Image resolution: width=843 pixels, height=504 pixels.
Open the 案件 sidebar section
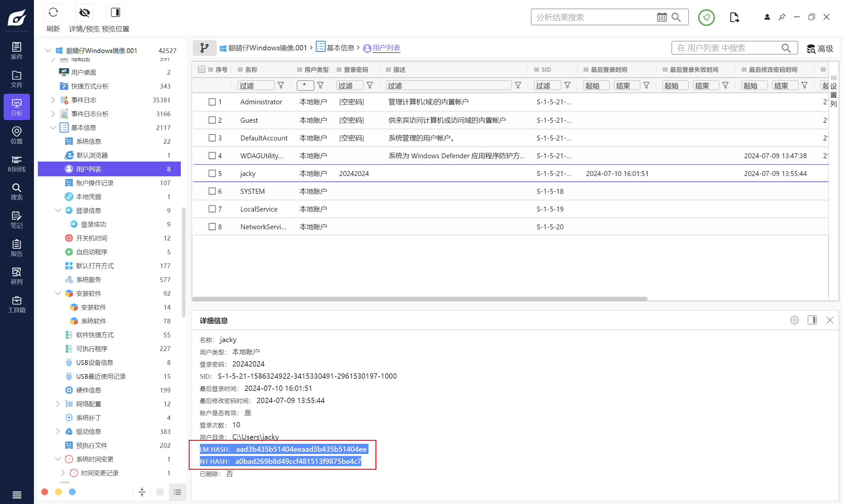[x=17, y=51]
